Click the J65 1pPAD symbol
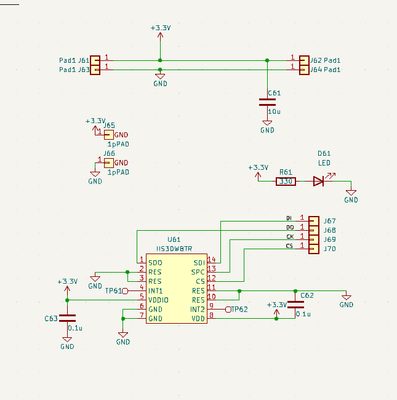 pyautogui.click(x=109, y=135)
